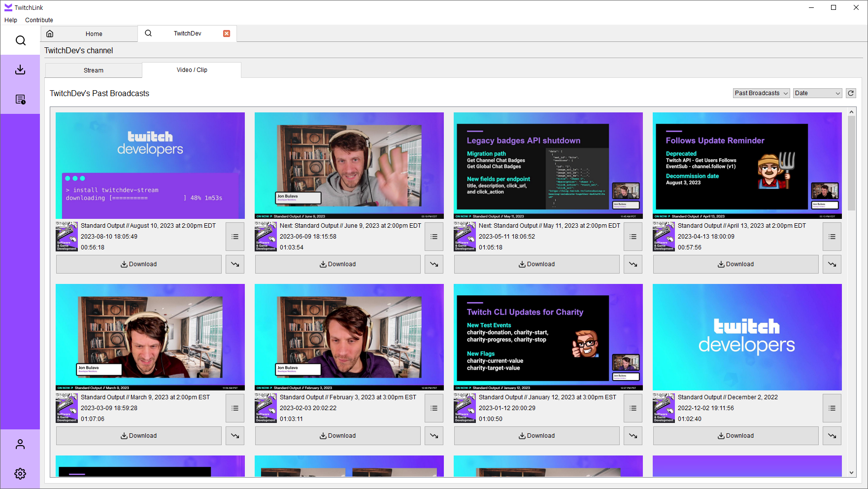Expand the Date sort dropdown
Viewport: 868px width, 489px height.
(818, 93)
